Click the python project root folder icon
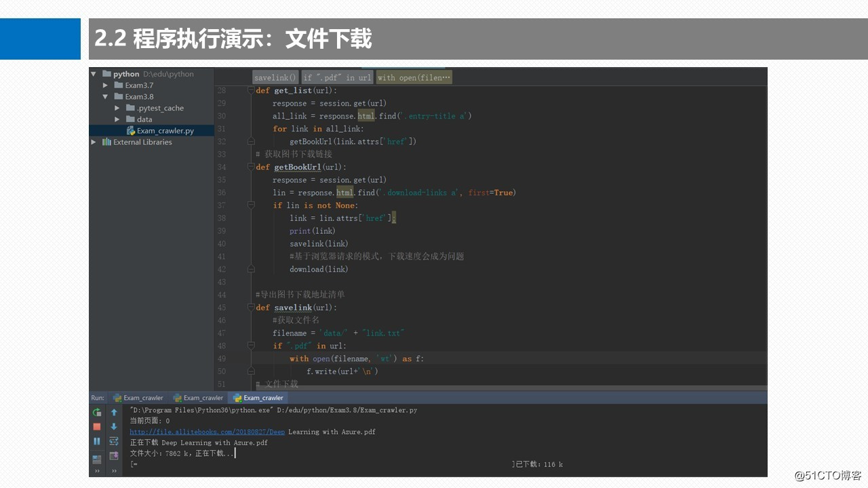This screenshot has width=868, height=488. click(106, 74)
